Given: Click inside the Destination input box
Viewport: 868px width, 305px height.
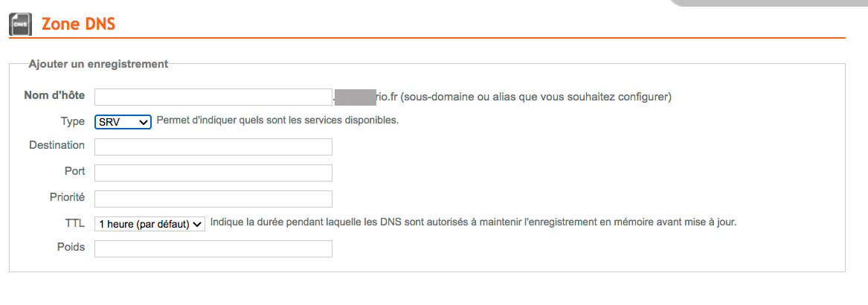Looking at the screenshot, I should pyautogui.click(x=213, y=147).
